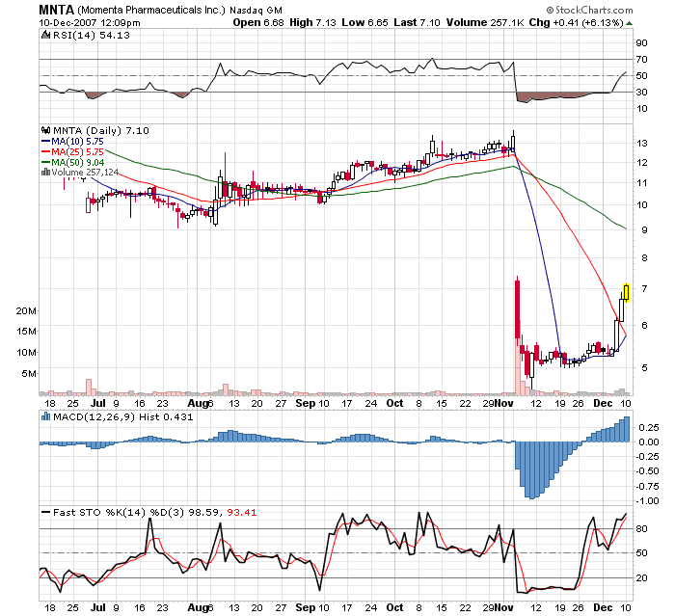The height and width of the screenshot is (616, 675).
Task: Click the blue MA(10) legend line
Action: (45, 141)
